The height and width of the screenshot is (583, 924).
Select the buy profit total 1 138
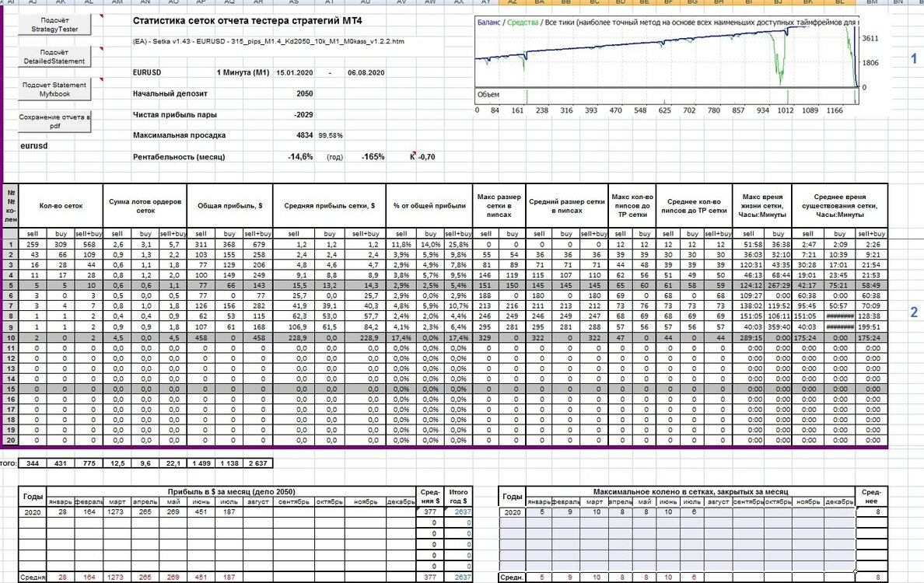(x=229, y=463)
